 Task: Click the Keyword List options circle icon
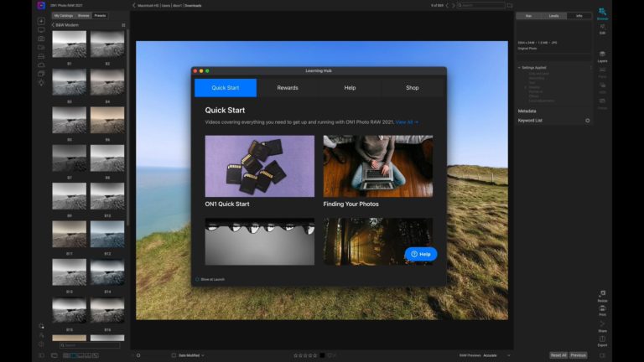tap(587, 121)
